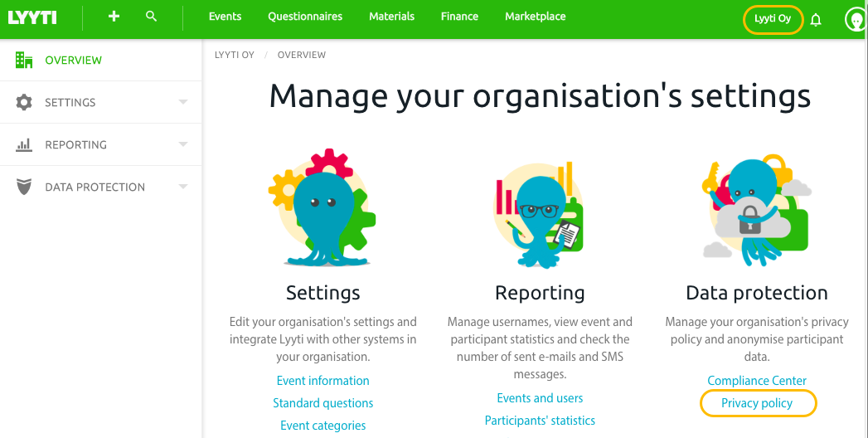Click the Reporting bar chart icon in sidebar
The height and width of the screenshot is (438, 868).
24,145
